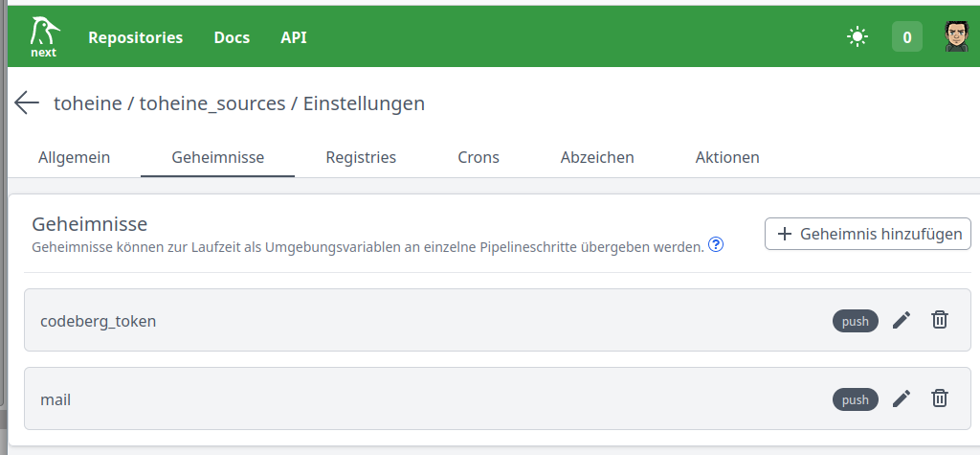The height and width of the screenshot is (455, 980).
Task: Open the Crons tab
Action: 479,157
